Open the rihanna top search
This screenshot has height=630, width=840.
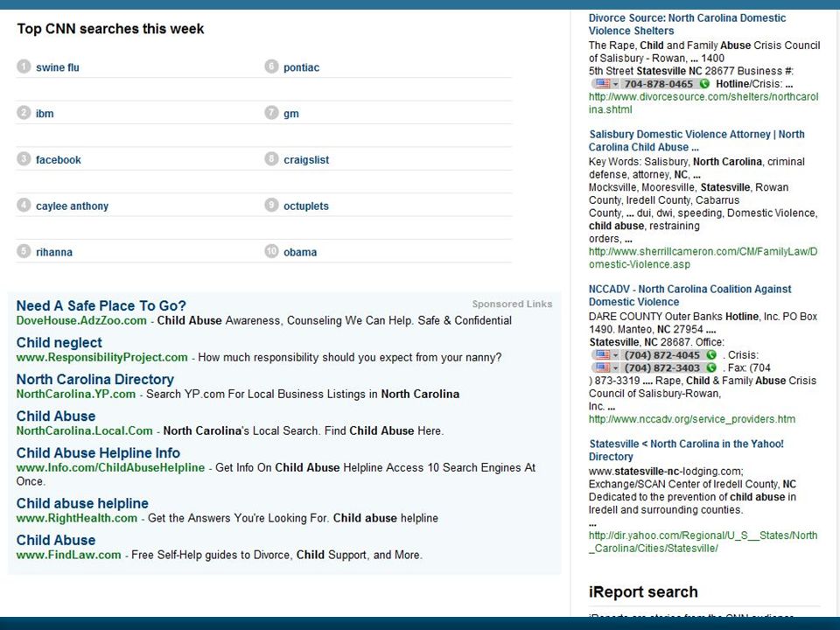(54, 252)
